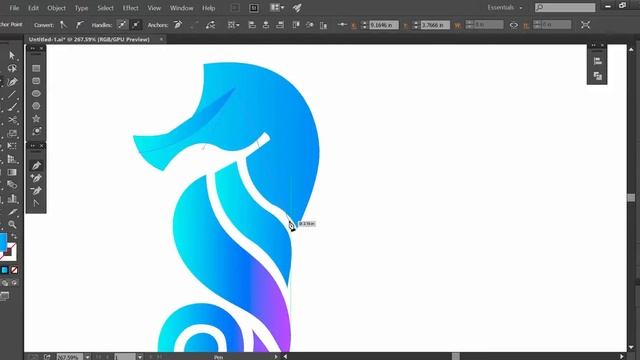Select the Anchor Point convert tool
This screenshot has width=640, height=360.
36,203
